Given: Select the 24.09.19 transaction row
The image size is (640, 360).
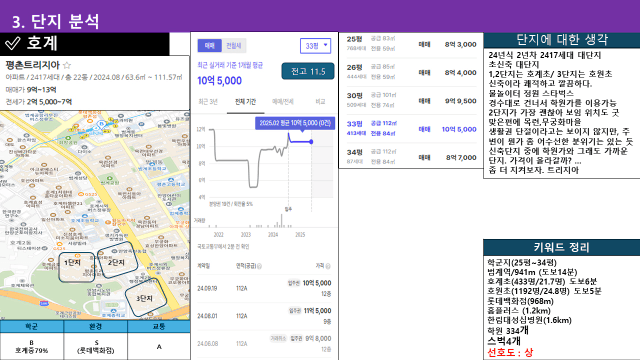Looking at the screenshot, I should pos(264,288).
